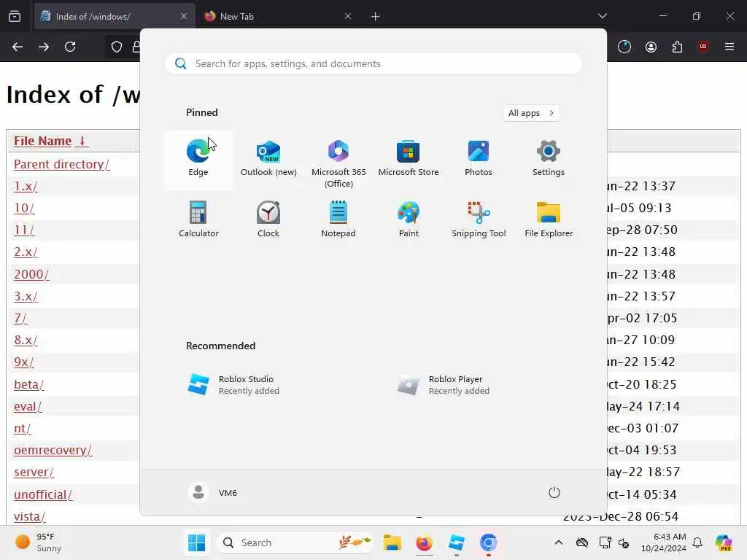The width and height of the screenshot is (747, 560).
Task: Open Roblox Studio from the taskbar
Action: 457,542
